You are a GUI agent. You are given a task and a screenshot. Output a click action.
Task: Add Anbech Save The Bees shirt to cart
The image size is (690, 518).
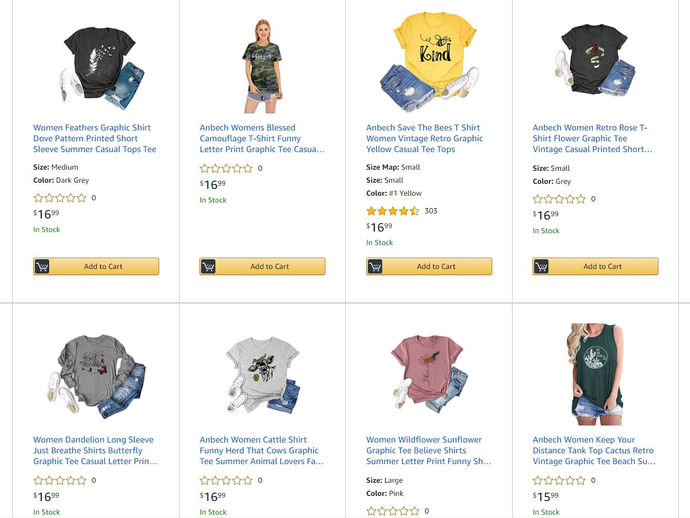(436, 267)
